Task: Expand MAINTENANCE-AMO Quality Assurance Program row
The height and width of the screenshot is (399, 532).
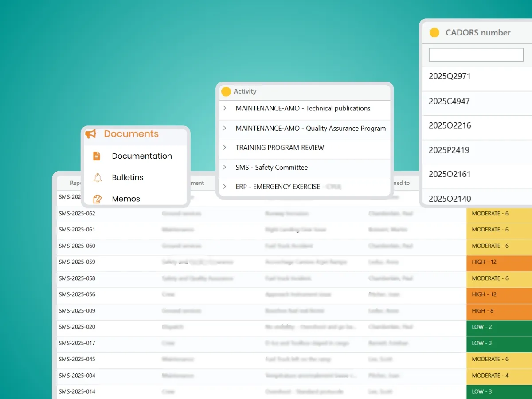Action: click(x=225, y=128)
